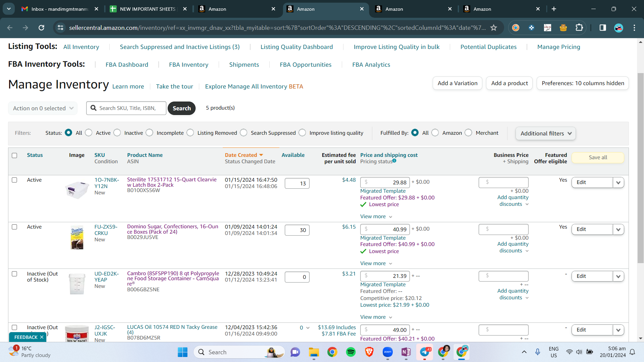
Task: Select checkbox for Domino Sugar row
Action: click(14, 227)
